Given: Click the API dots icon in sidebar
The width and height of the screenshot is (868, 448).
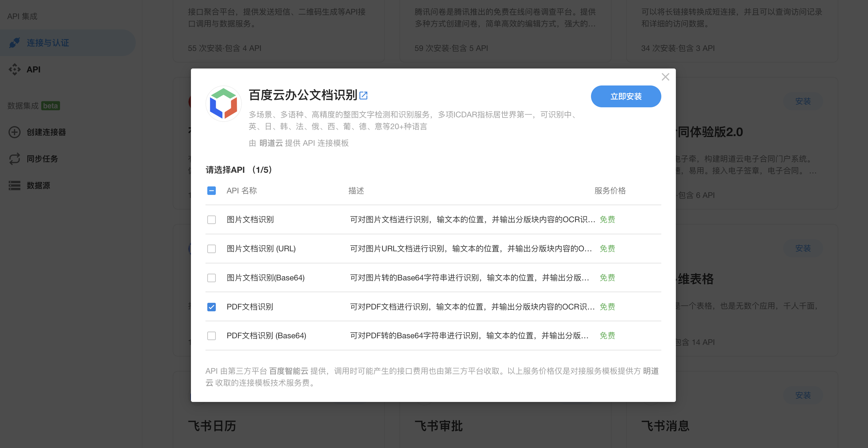Looking at the screenshot, I should tap(15, 69).
